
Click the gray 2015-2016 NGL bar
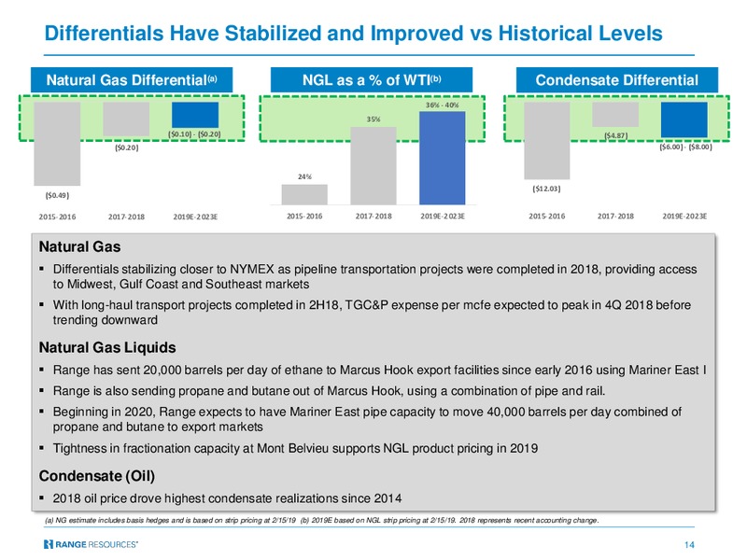tap(305, 194)
